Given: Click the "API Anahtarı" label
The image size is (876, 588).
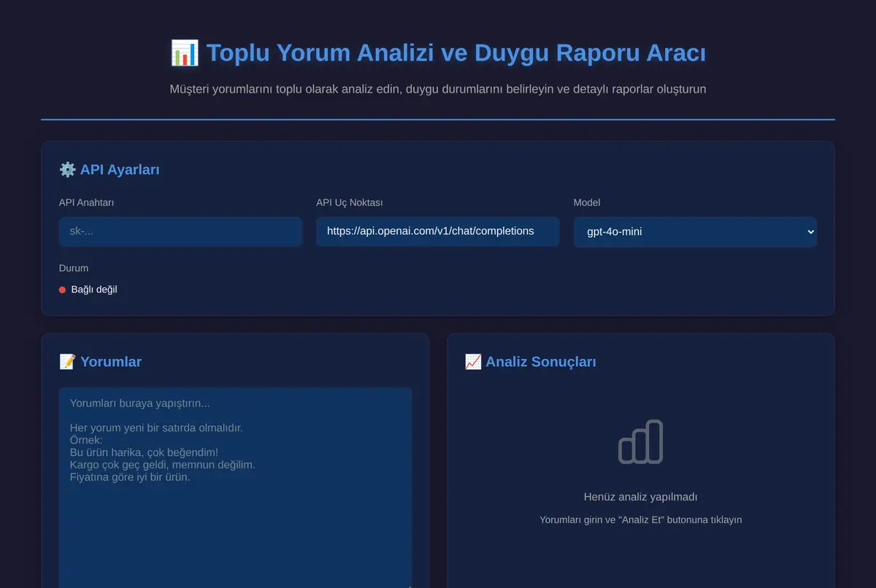Looking at the screenshot, I should point(86,203).
